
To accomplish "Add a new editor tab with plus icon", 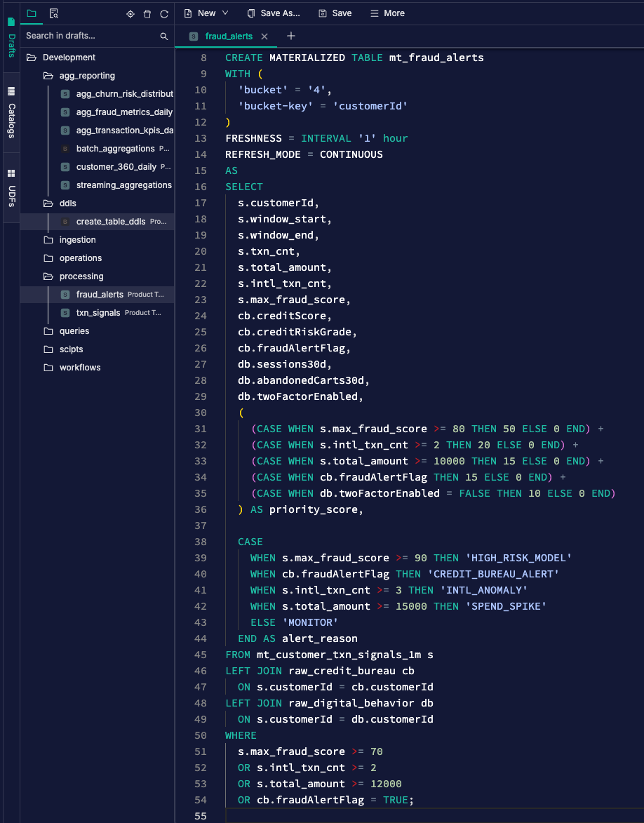I will pos(291,36).
